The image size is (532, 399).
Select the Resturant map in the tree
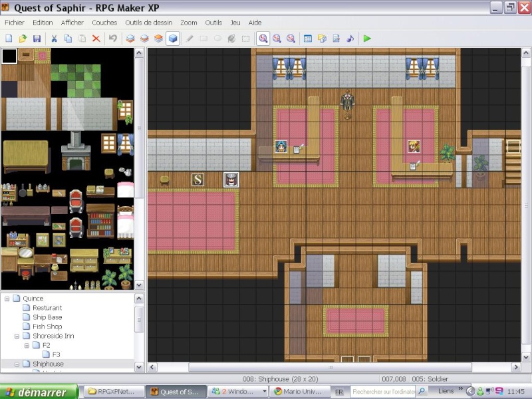(x=47, y=308)
